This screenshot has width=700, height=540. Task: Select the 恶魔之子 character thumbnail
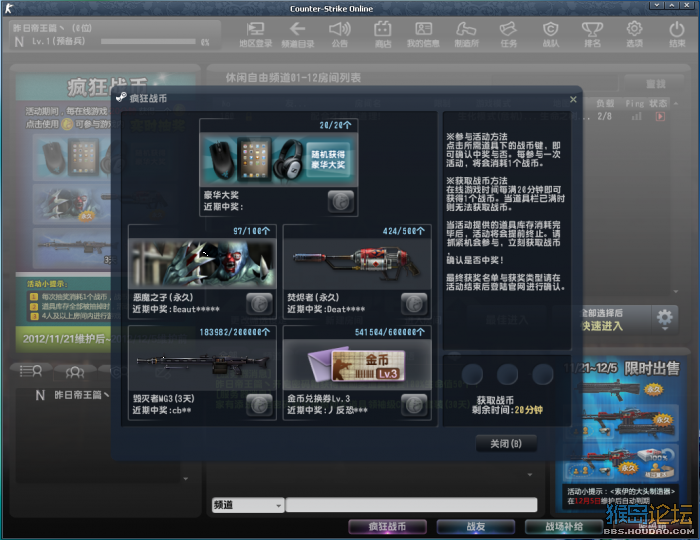(202, 264)
